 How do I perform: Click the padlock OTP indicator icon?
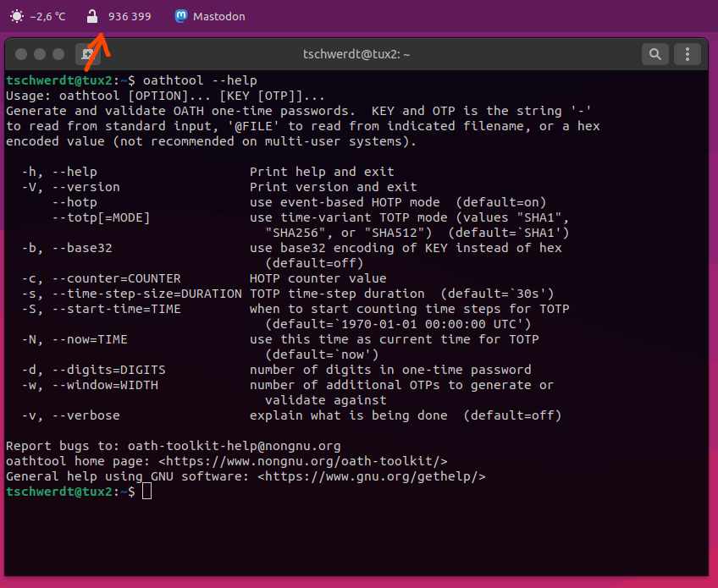tap(92, 16)
